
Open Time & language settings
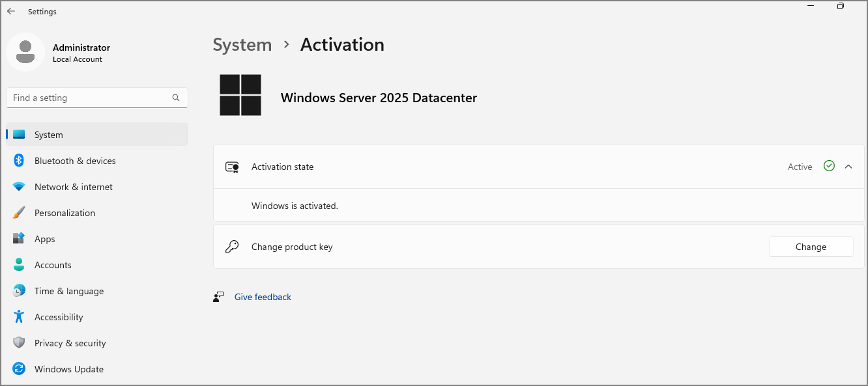pos(97,291)
